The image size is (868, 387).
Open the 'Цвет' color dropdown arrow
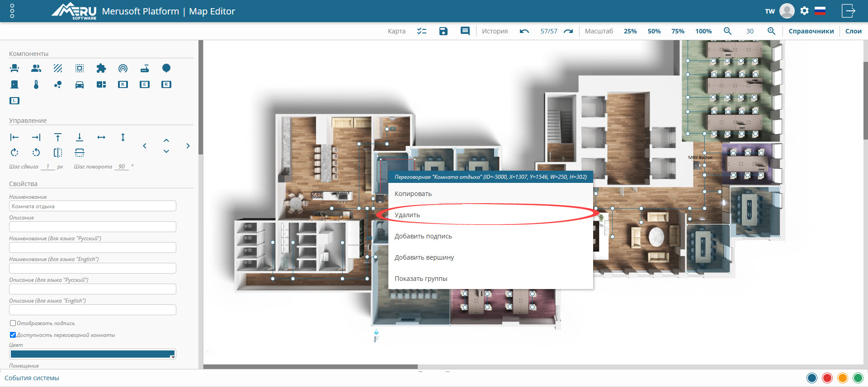172,357
